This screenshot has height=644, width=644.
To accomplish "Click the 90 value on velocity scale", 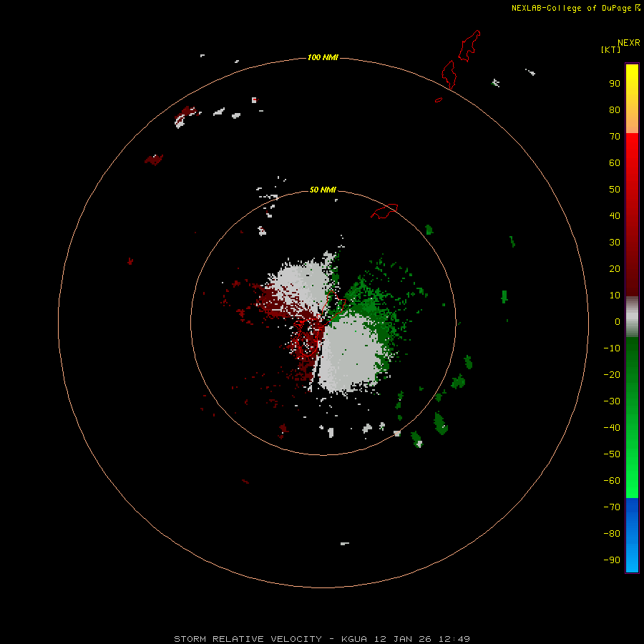I will click(x=615, y=84).
